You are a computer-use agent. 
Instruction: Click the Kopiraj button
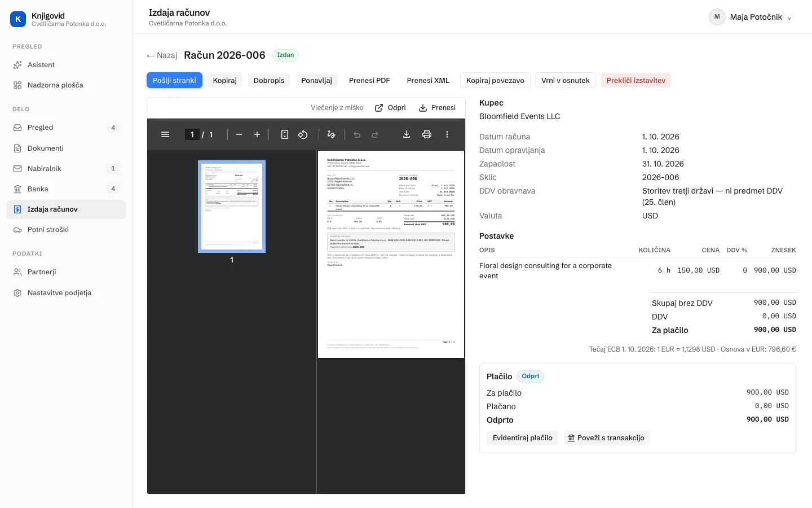[225, 81]
